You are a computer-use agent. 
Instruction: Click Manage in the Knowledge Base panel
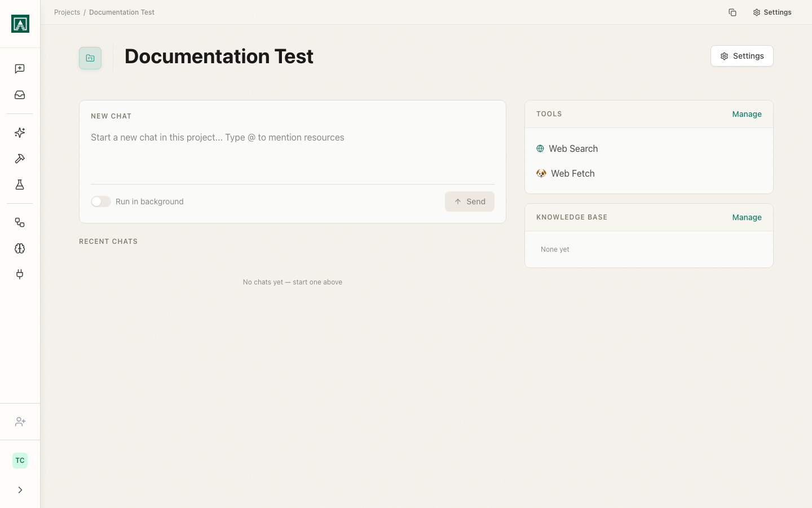coord(747,217)
